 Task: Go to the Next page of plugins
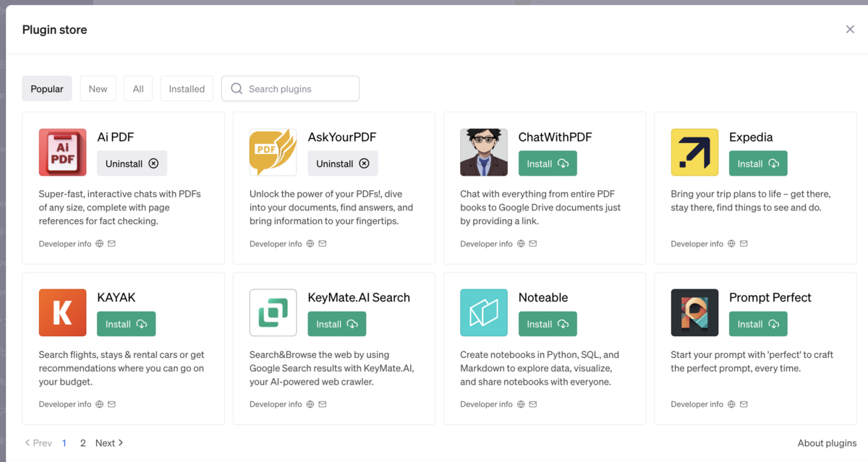pyautogui.click(x=109, y=443)
